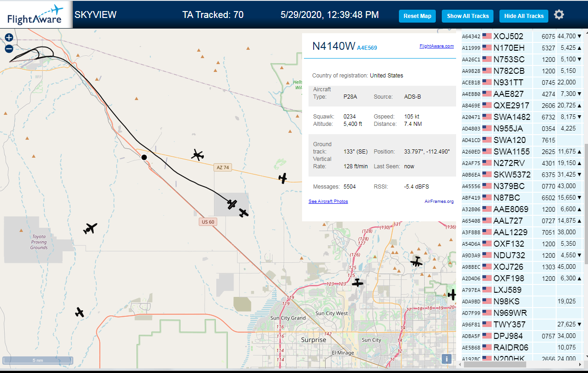The width and height of the screenshot is (588, 373).
Task: Select the AAL727 row
Action: 522,221
